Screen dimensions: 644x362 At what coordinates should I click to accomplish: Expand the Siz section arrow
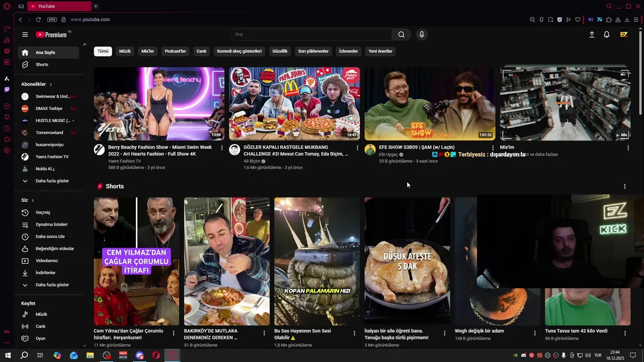(x=33, y=200)
